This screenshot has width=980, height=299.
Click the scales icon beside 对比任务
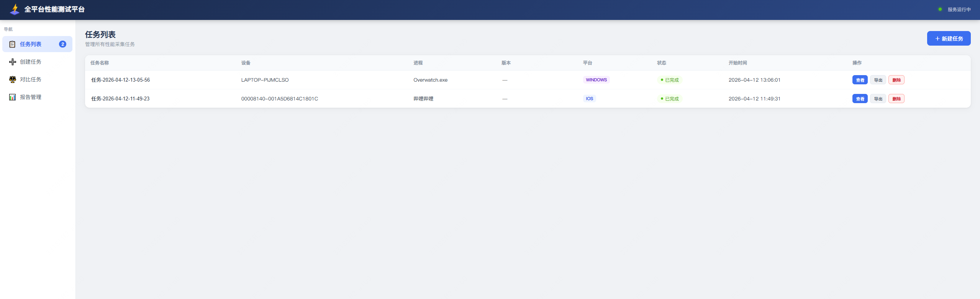coord(13,79)
